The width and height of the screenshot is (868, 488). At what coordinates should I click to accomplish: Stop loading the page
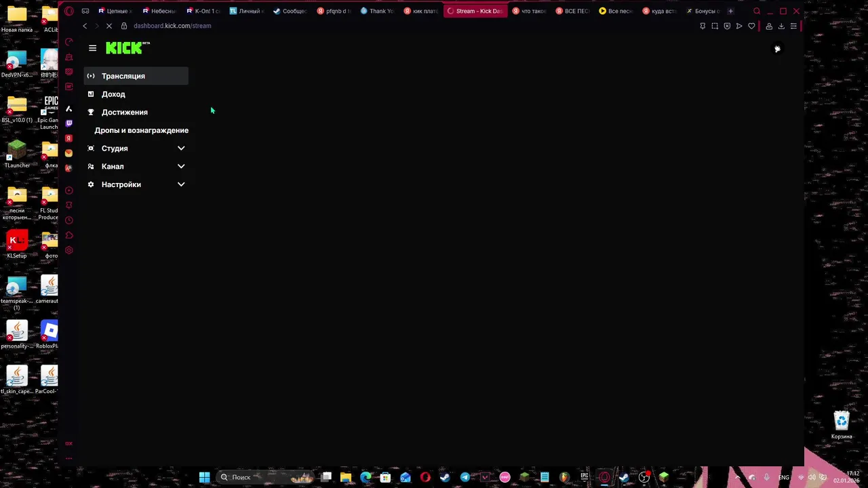(x=109, y=26)
